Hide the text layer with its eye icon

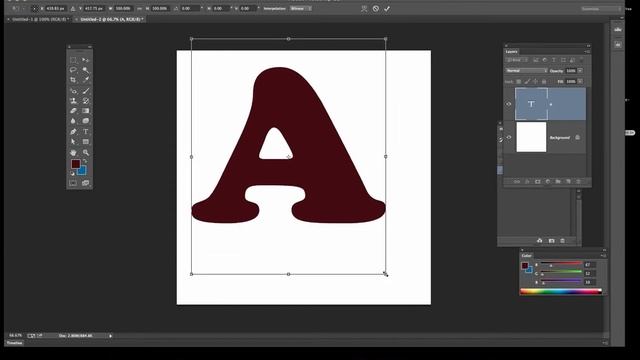tap(509, 104)
